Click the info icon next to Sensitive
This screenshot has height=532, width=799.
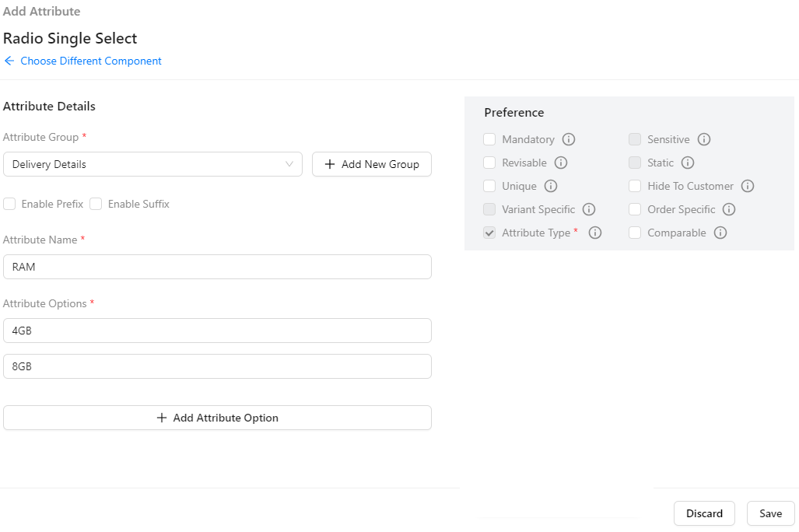click(x=704, y=140)
